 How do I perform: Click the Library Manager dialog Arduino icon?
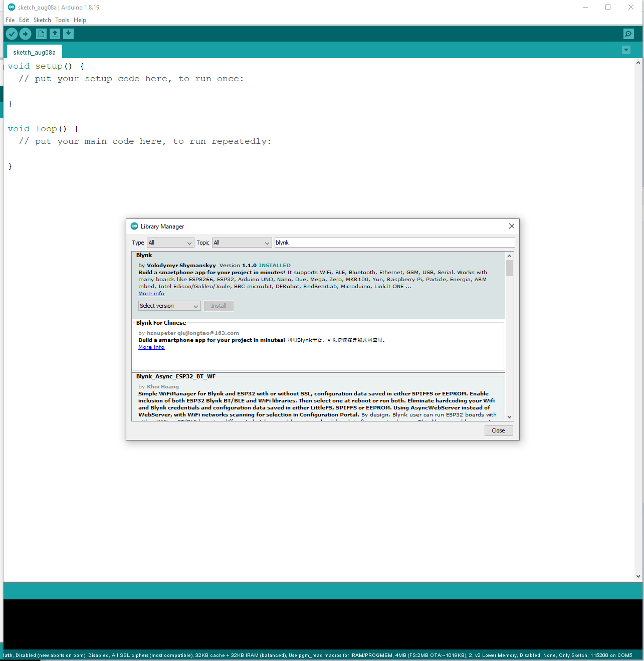[134, 226]
